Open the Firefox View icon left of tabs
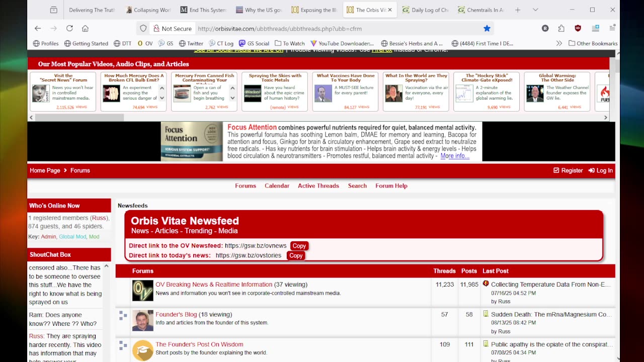 click(54, 10)
